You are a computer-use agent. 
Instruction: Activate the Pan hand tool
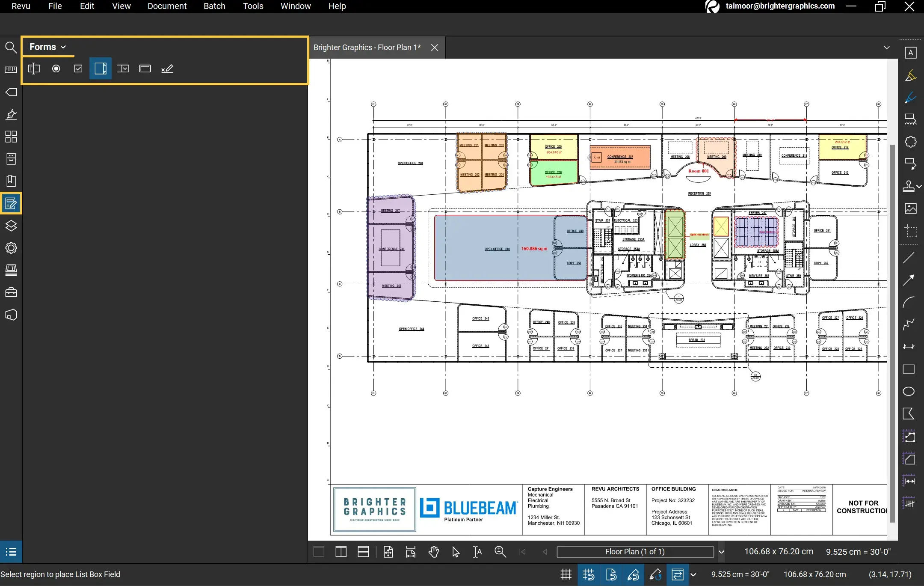(x=434, y=552)
